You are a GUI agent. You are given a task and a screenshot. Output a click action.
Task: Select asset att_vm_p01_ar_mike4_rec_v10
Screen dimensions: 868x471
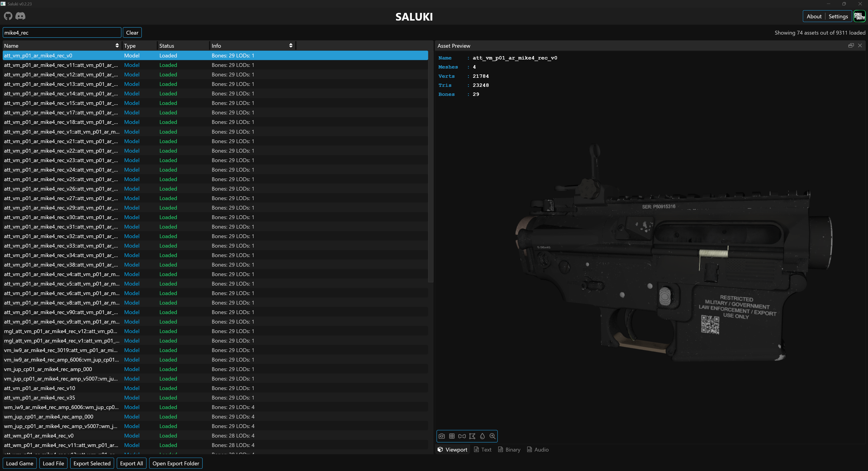pos(215,388)
